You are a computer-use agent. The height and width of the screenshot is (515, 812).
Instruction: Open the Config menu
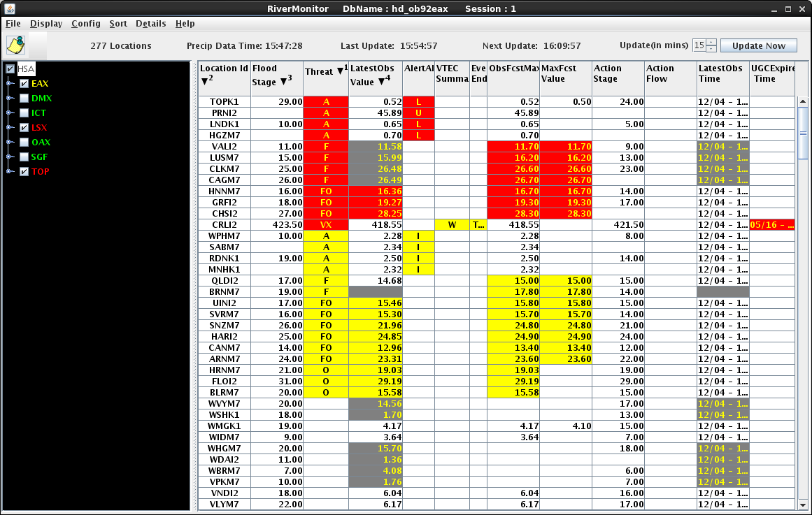pyautogui.click(x=86, y=24)
